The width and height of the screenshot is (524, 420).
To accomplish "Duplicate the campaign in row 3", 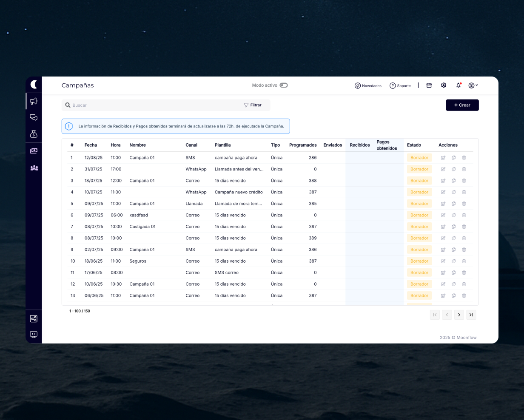I will tap(453, 181).
